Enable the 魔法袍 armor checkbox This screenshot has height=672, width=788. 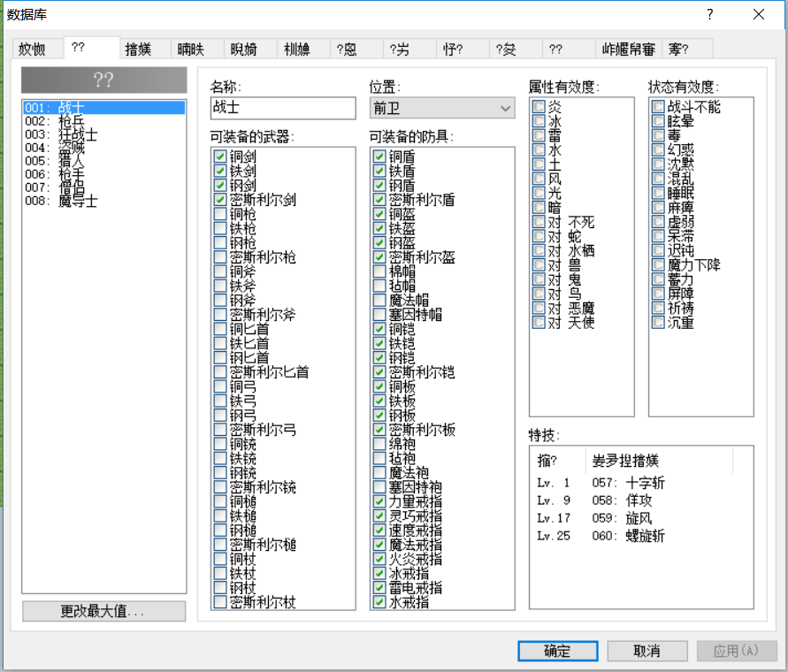tap(379, 472)
